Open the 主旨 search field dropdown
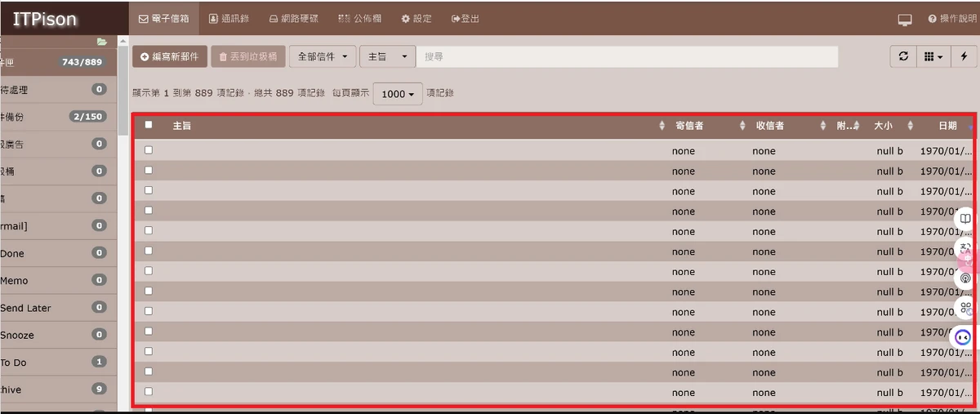980x414 pixels. (387, 56)
